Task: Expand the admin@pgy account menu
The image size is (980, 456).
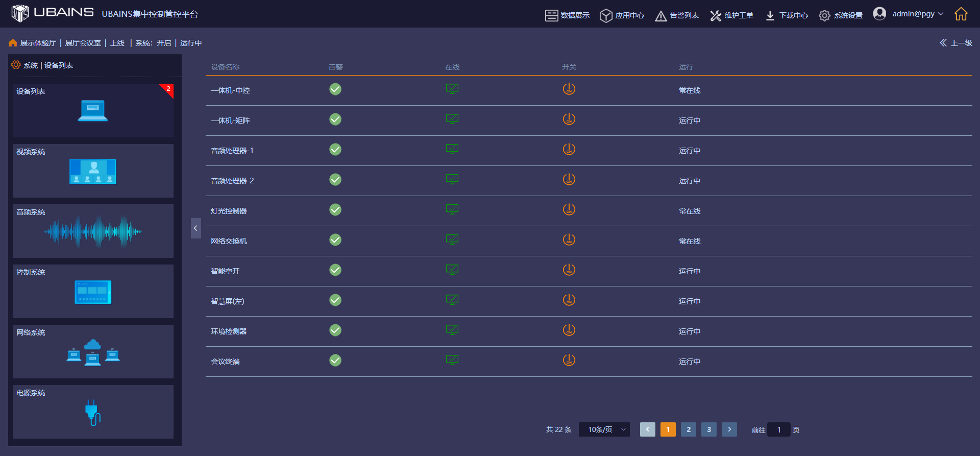Action: click(918, 14)
